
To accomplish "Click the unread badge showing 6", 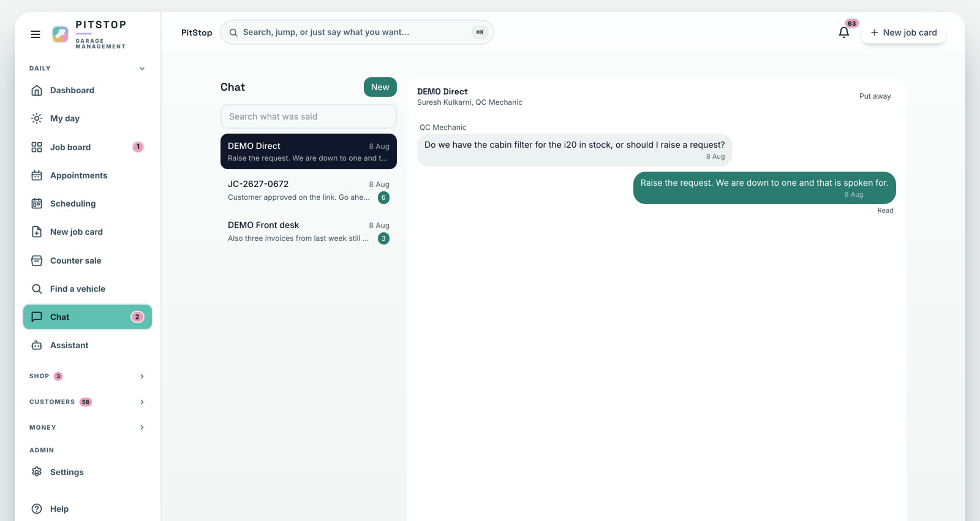I will (383, 197).
